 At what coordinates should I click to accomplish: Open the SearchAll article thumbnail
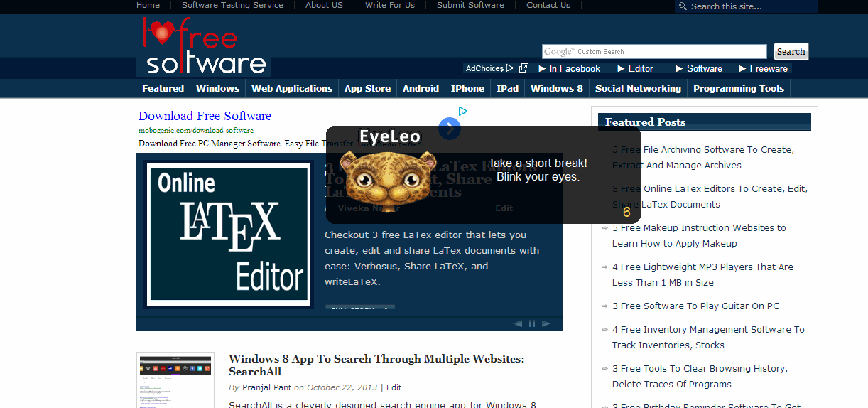(175, 380)
